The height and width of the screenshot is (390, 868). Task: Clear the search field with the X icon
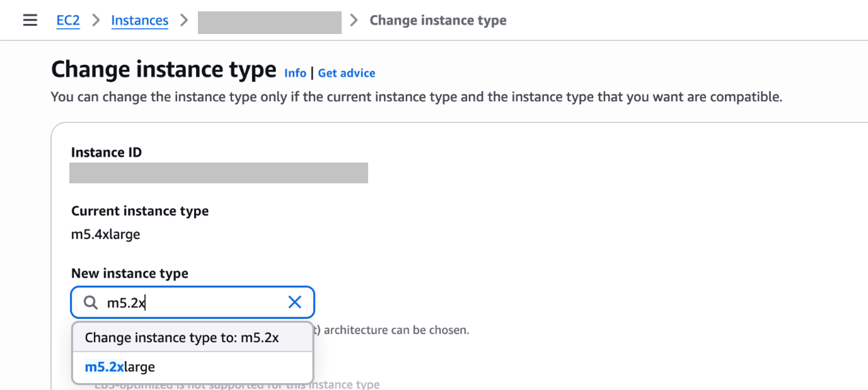coord(294,302)
